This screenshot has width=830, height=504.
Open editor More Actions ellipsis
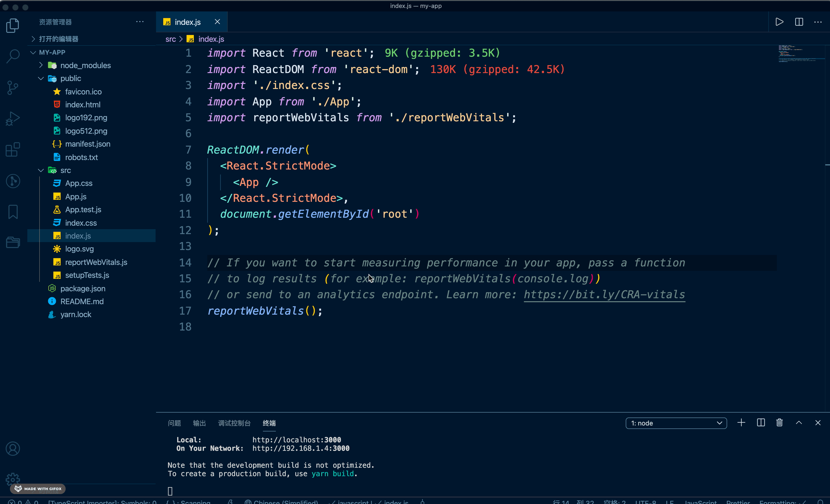(818, 22)
